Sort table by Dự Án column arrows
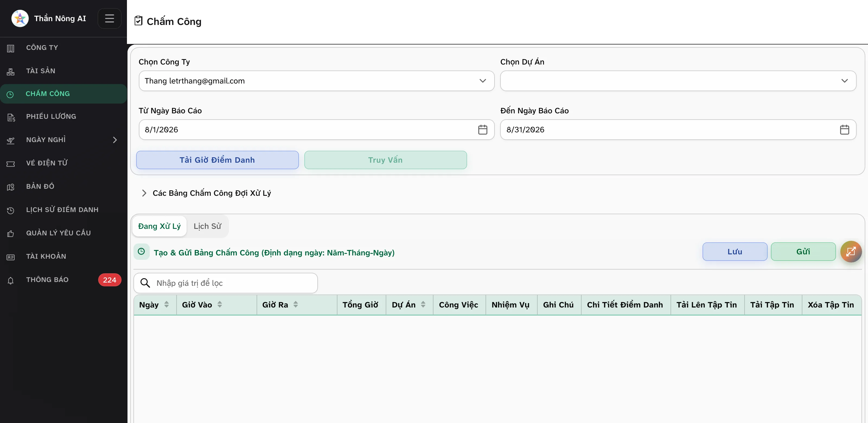The width and height of the screenshot is (868, 423). (423, 305)
